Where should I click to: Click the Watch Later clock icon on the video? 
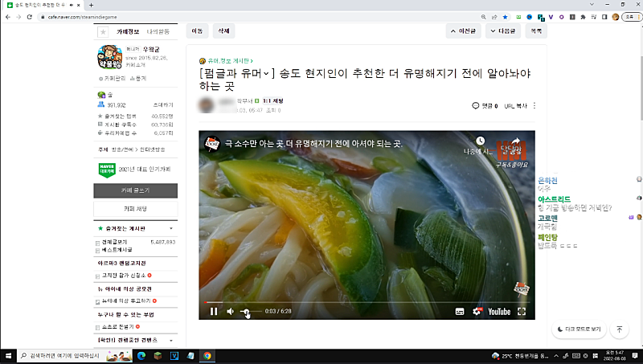point(480,141)
